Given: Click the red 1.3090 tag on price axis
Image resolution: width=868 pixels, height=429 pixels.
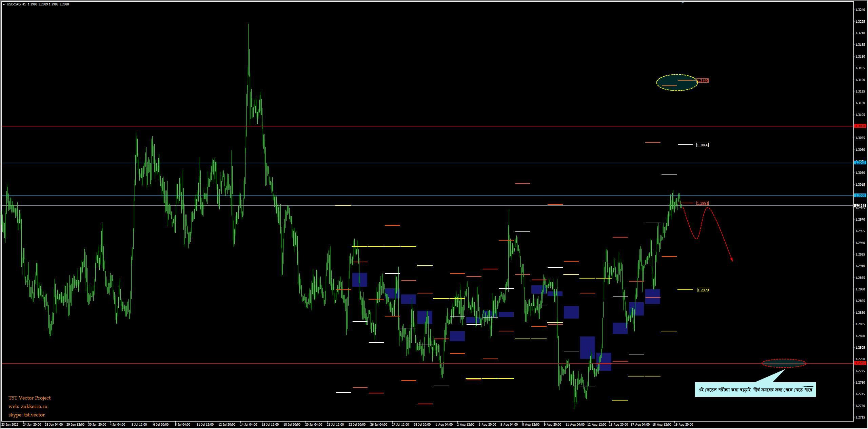Looking at the screenshot, I should [x=860, y=126].
